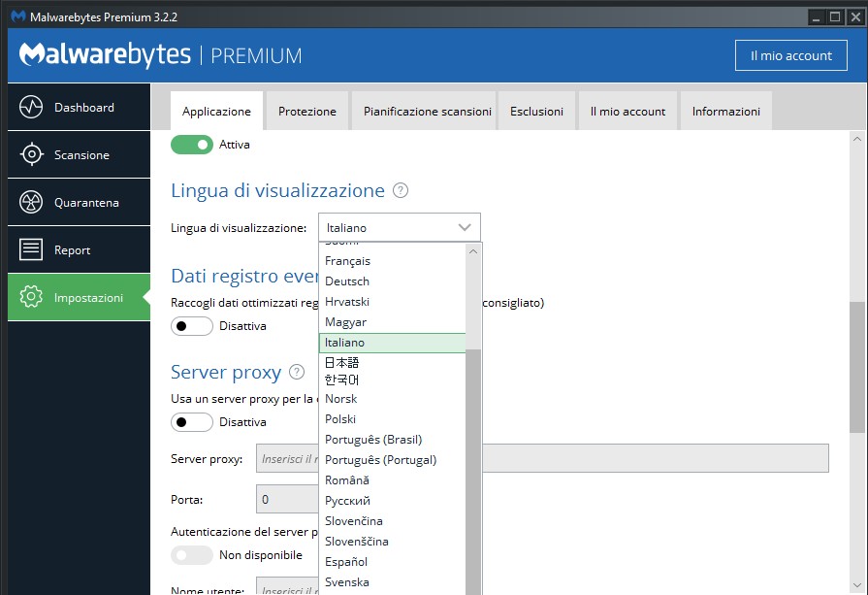Pick Norsk from the language list

pos(393,399)
